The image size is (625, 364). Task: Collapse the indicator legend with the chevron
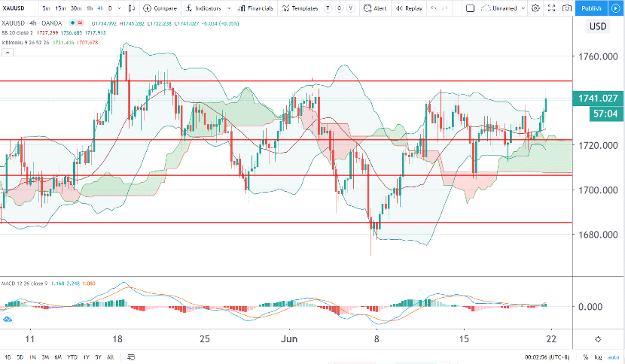[x=8, y=53]
